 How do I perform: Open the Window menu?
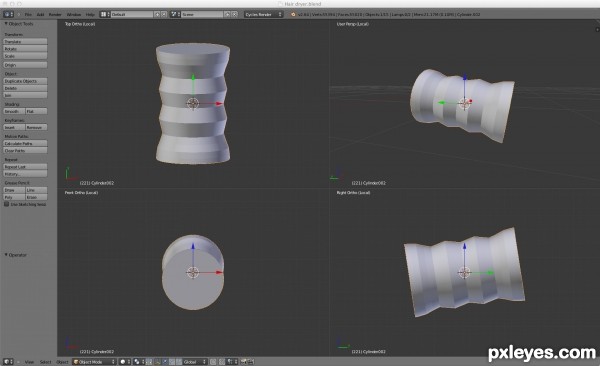coord(74,15)
